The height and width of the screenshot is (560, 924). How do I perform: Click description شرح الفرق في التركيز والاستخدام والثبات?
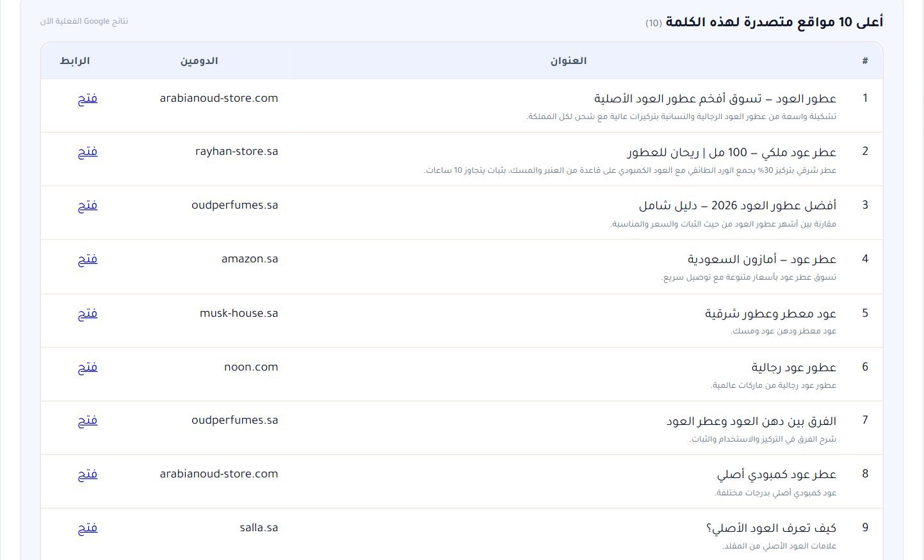763,439
